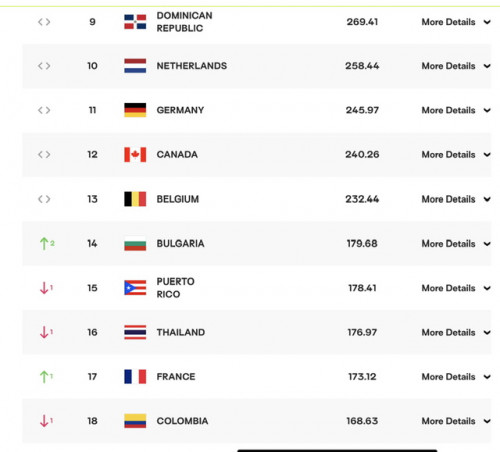Viewport: 500px width, 452px height.
Task: Click Thailand's red down-arrow rank indicator
Action: 46,332
